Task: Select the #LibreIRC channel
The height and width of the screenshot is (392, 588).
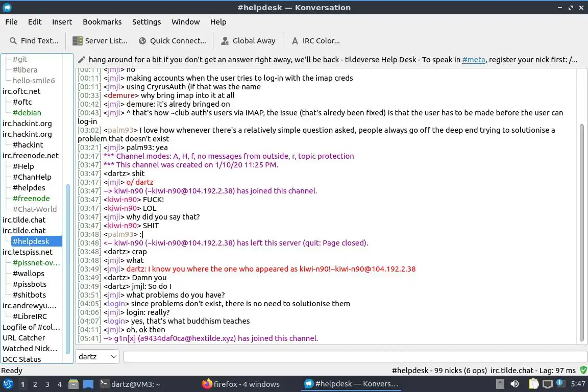Action: 30,316
